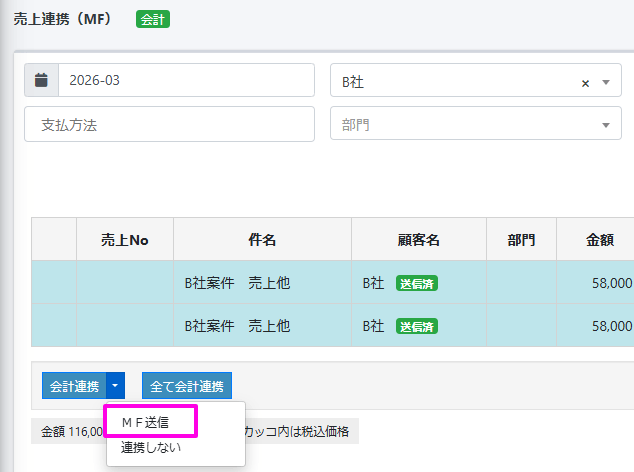
Task: Click the 顧客名 column header
Action: pyautogui.click(x=418, y=240)
